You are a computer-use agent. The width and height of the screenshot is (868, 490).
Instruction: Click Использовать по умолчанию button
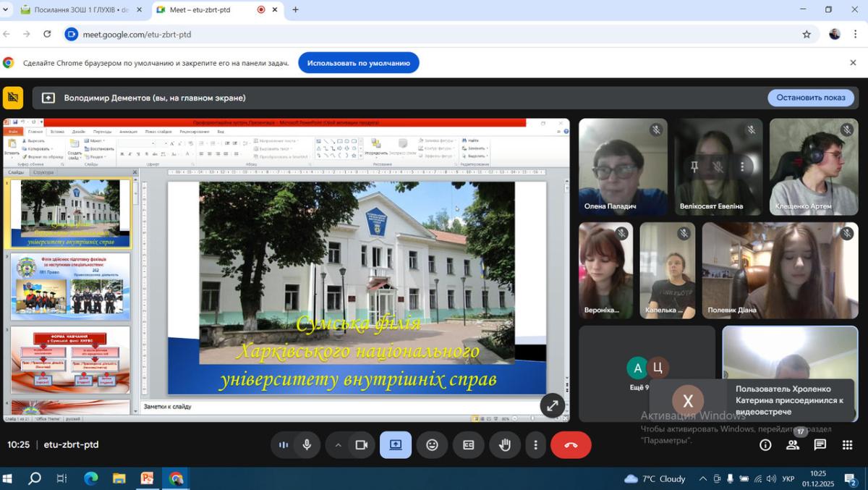(x=358, y=63)
